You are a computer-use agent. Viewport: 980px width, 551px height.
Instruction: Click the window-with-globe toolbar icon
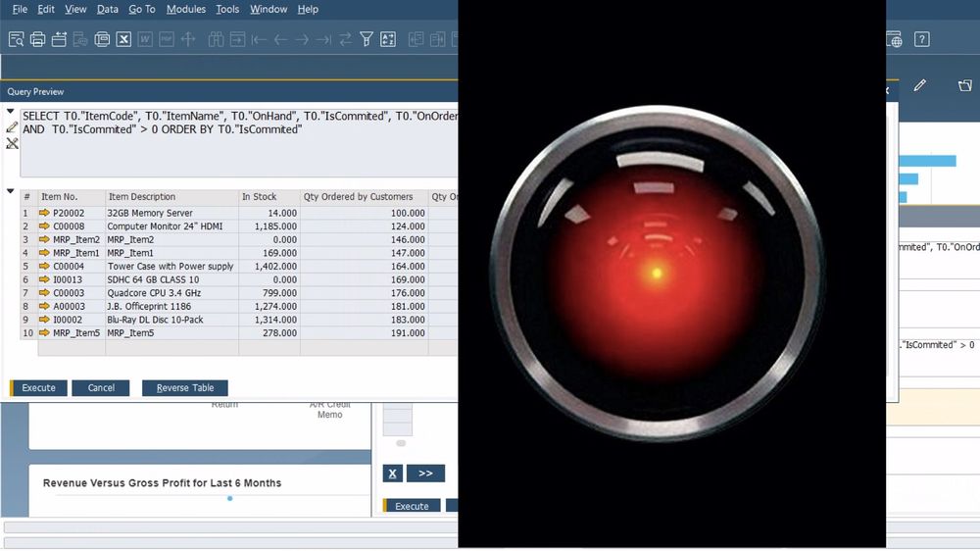coord(895,39)
